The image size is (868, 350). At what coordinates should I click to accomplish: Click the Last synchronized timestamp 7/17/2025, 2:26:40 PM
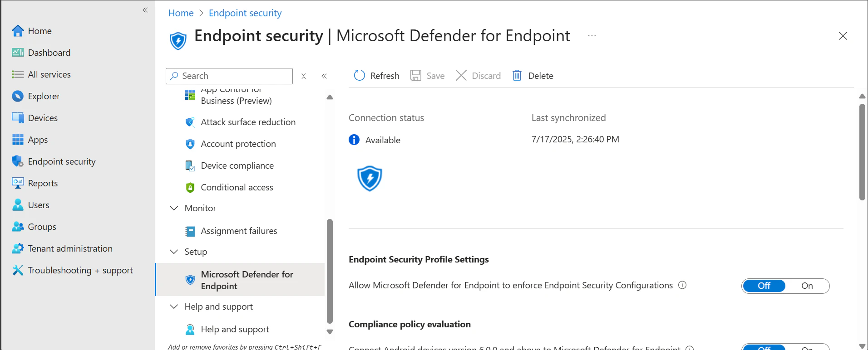575,139
